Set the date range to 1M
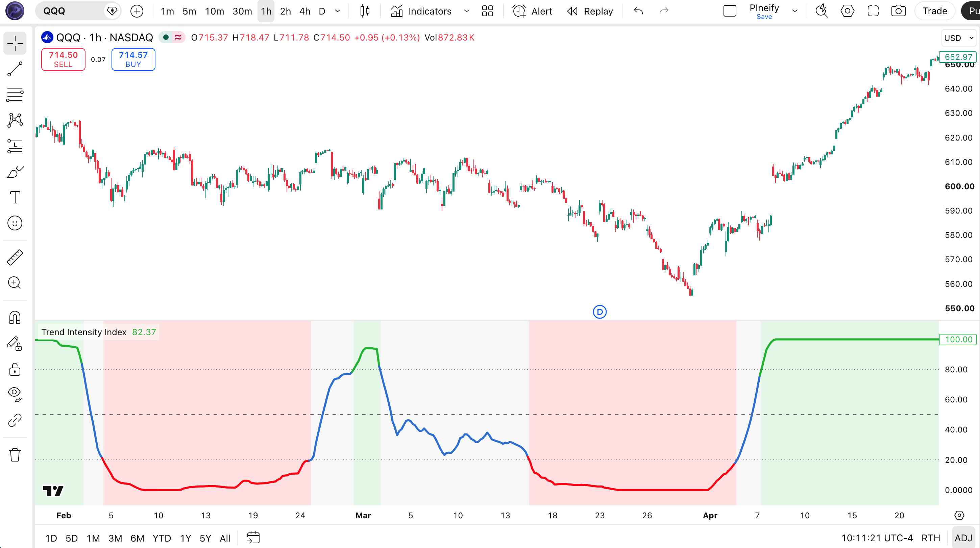The height and width of the screenshot is (548, 980). click(x=93, y=538)
